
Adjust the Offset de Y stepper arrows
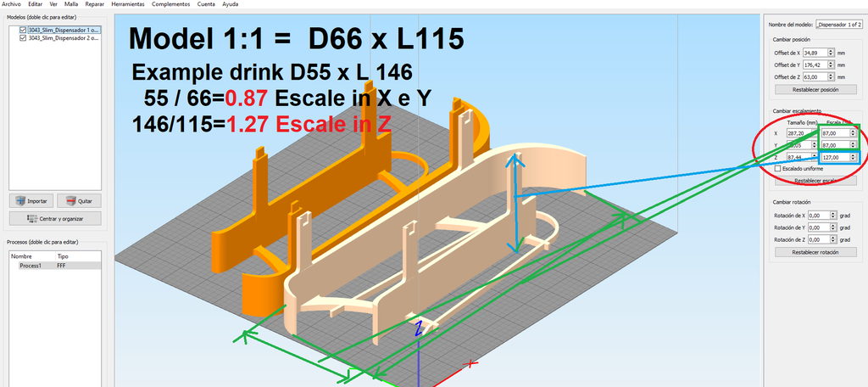(x=831, y=64)
